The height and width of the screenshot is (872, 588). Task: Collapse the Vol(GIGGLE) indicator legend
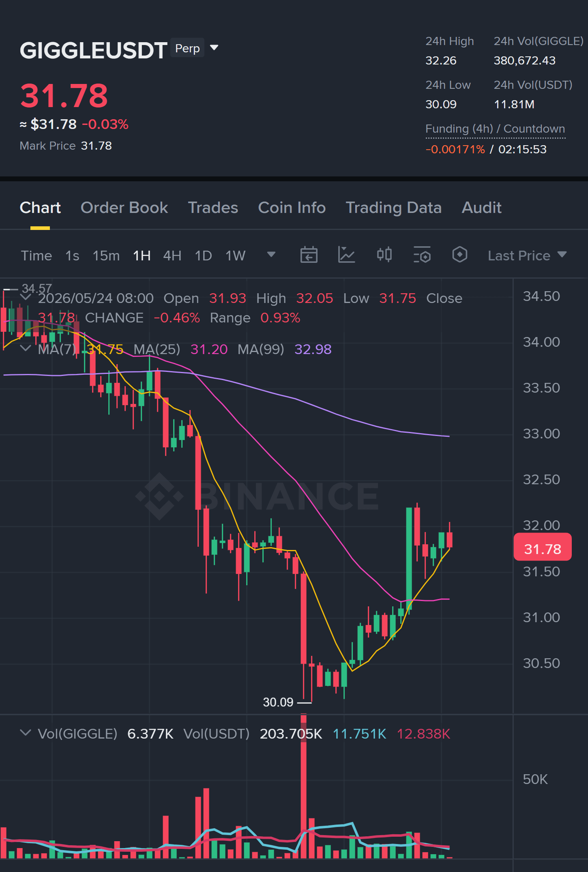(26, 733)
